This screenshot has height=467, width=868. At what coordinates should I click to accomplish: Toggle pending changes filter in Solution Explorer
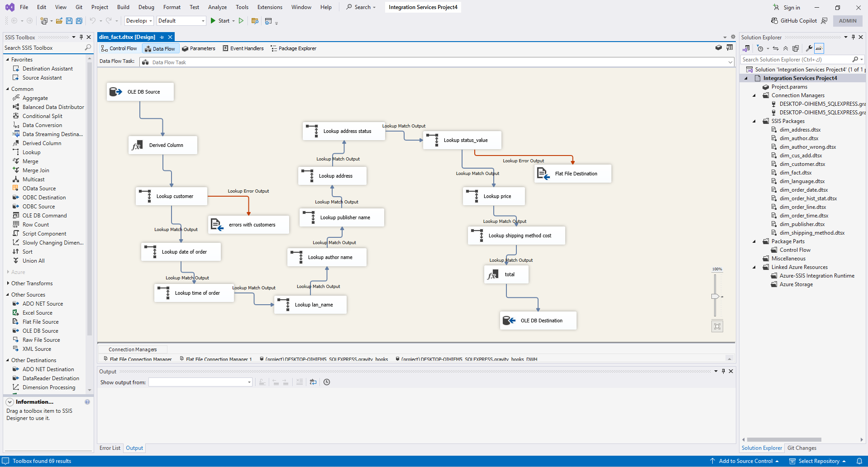(x=760, y=48)
